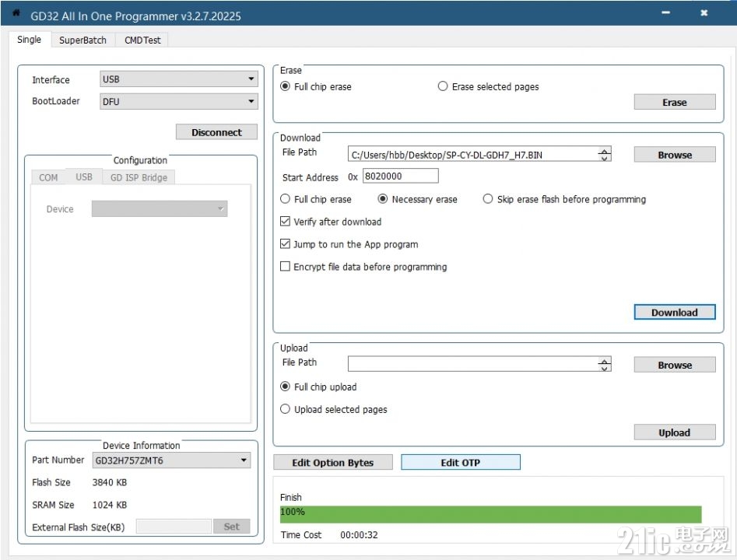Image resolution: width=737 pixels, height=560 pixels.
Task: Select Full chip erase in Erase section
Action: coord(315,86)
